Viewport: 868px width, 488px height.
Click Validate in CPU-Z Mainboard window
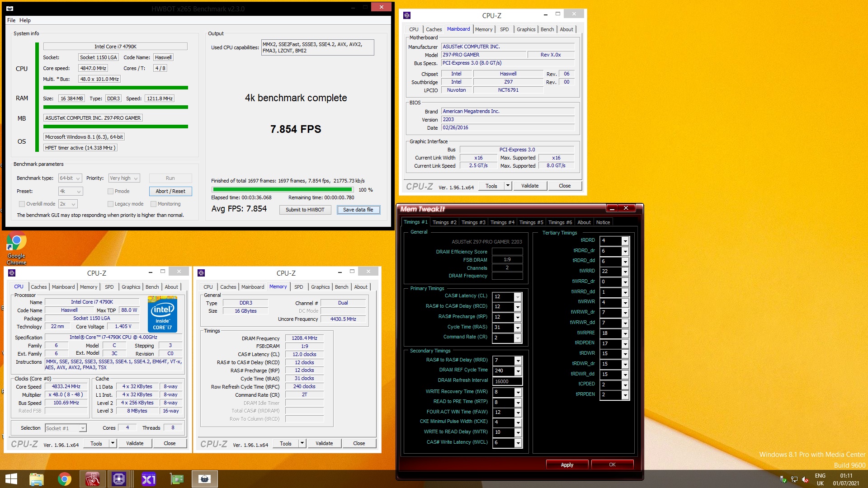[x=530, y=186]
